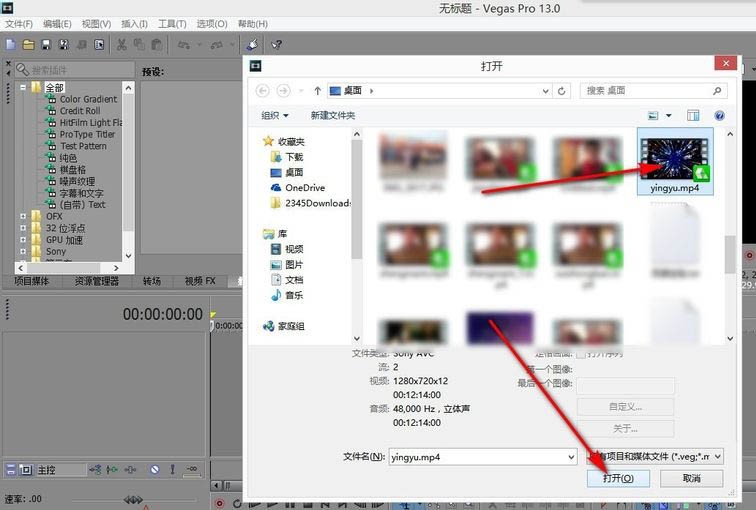Select the yingyu.mp4 thumbnail
This screenshot has width=756, height=510.
point(675,161)
